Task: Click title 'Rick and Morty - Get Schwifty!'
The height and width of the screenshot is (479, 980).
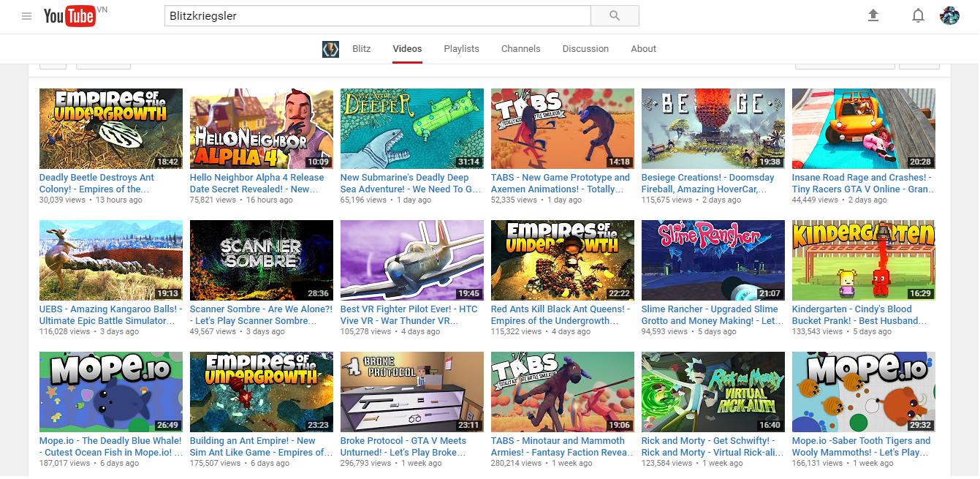Action: click(713, 446)
